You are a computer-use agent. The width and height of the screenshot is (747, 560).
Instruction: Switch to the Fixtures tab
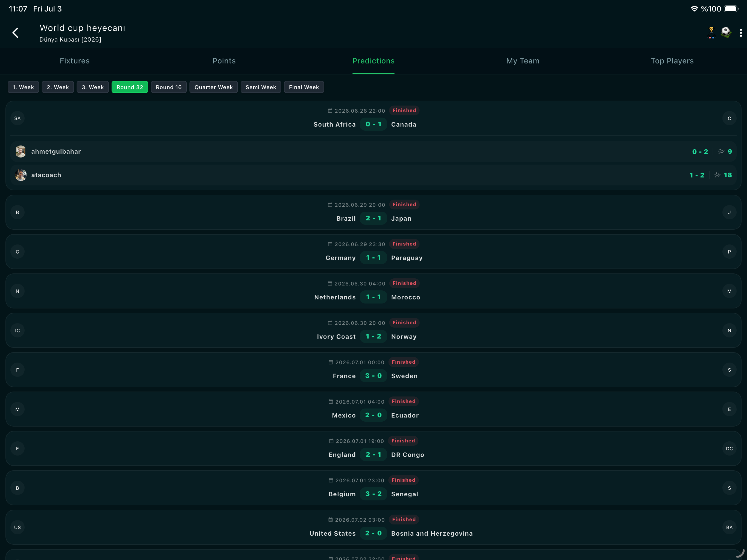tap(75, 61)
